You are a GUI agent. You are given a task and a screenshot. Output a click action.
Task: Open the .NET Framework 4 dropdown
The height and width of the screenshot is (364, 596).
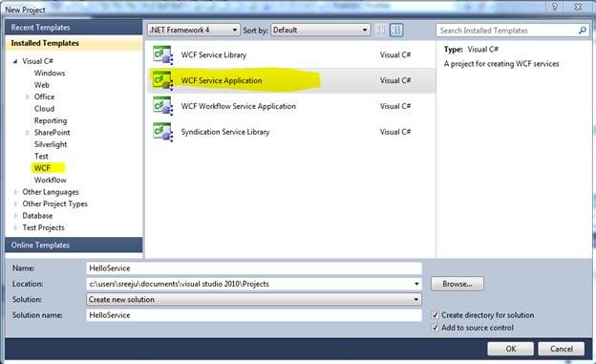coord(194,30)
